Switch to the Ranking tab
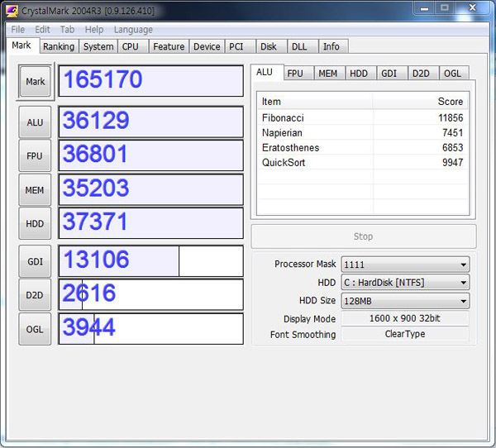Image resolution: width=496 pixels, height=448 pixels. [59, 46]
